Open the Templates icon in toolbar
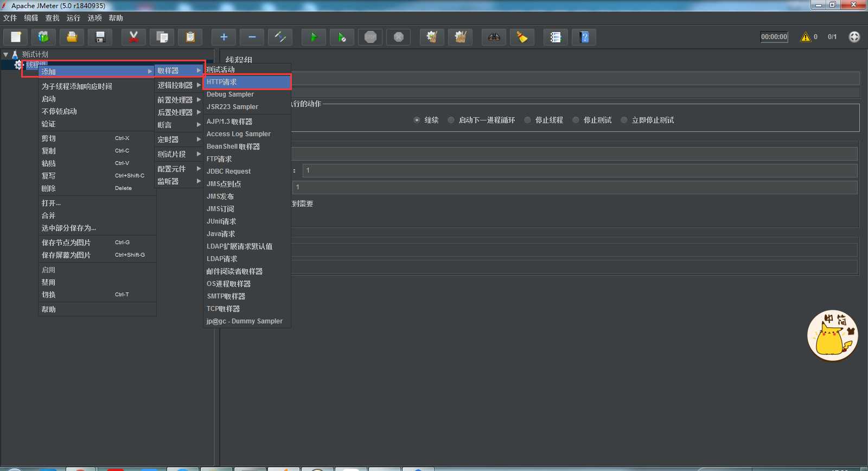This screenshot has height=471, width=868. [43, 37]
